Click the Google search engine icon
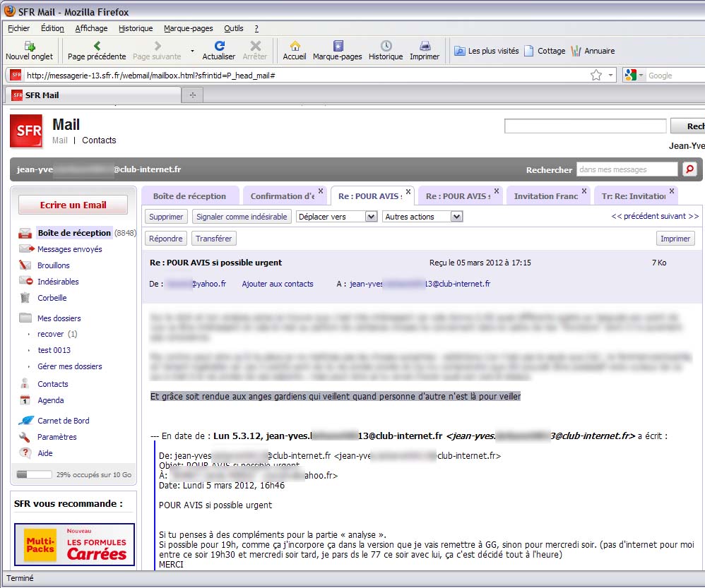The width and height of the screenshot is (705, 588). [631, 75]
